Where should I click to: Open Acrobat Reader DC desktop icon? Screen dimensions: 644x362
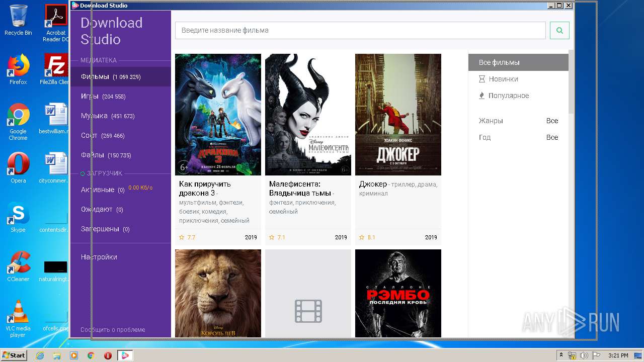[56, 23]
